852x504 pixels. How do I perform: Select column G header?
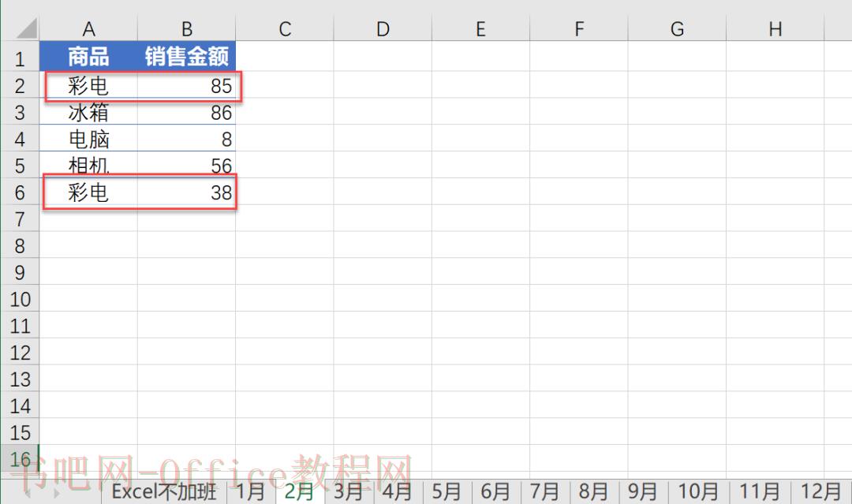click(x=677, y=28)
